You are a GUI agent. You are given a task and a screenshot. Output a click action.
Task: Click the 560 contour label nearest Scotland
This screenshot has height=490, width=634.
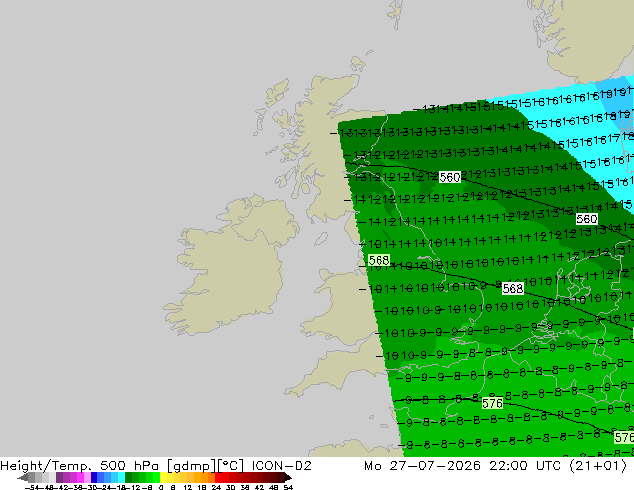450,177
